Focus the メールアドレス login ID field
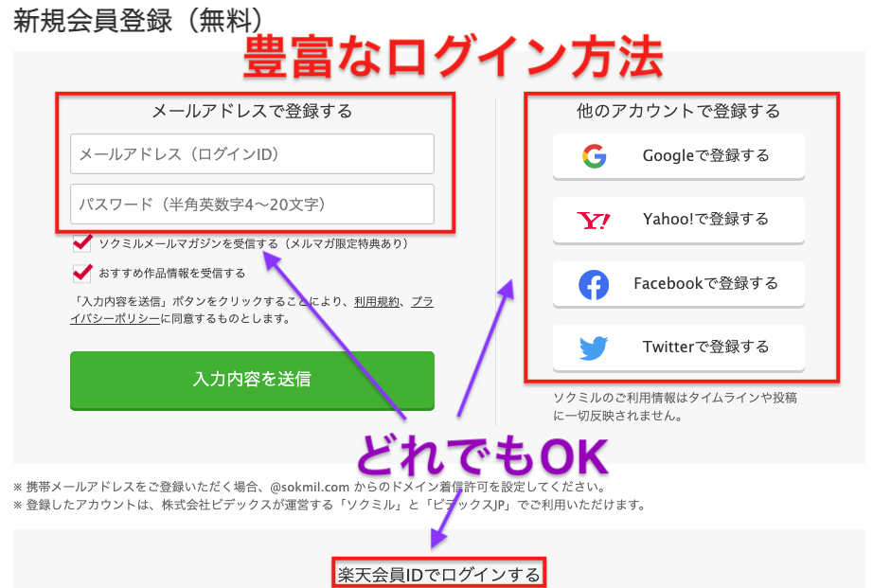Screen dimensions: 873x588 [x=252, y=153]
